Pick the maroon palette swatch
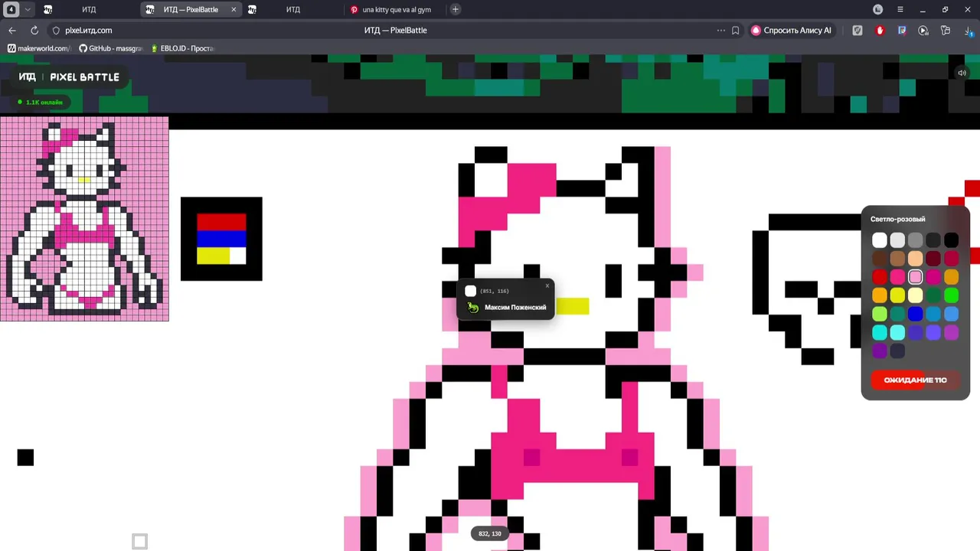Viewport: 980px width, 551px height. point(933,259)
